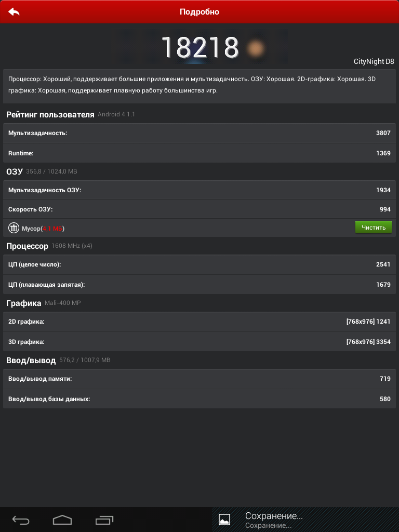Screen dimensions: 399x532
Task: Open recent apps navigation button
Action: point(104,520)
